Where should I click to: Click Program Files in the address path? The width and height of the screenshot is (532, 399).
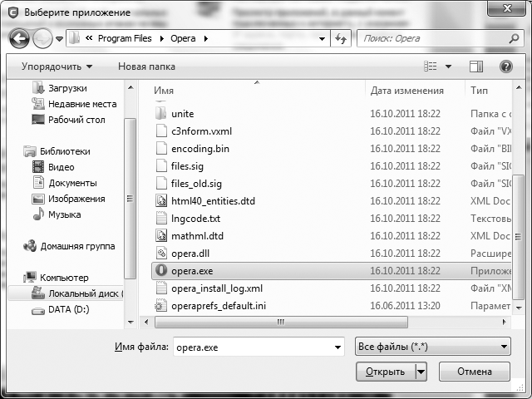tap(125, 38)
